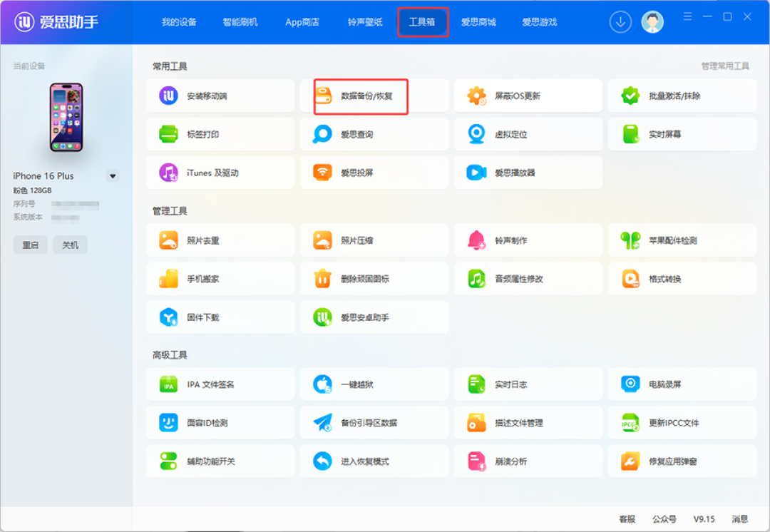Open the 爱思播放器 video icon
The height and width of the screenshot is (532, 770).
[x=476, y=173]
